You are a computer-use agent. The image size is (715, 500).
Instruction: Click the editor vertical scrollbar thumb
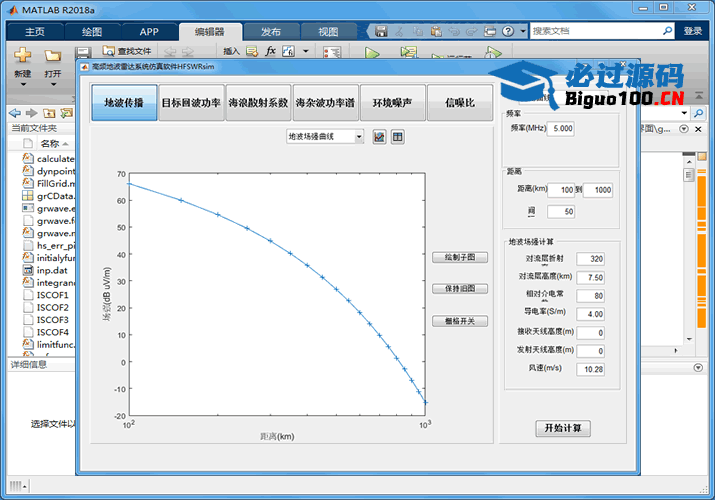(689, 175)
